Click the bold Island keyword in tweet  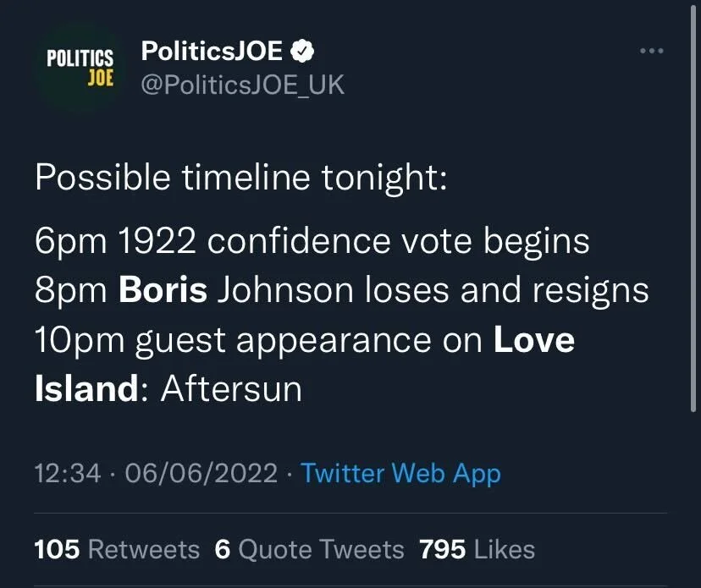click(x=87, y=388)
